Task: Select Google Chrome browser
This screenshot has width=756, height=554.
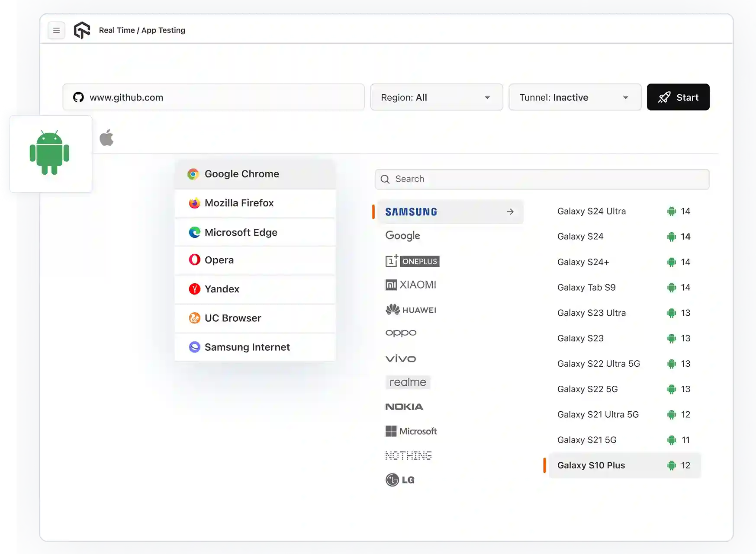Action: click(x=241, y=174)
